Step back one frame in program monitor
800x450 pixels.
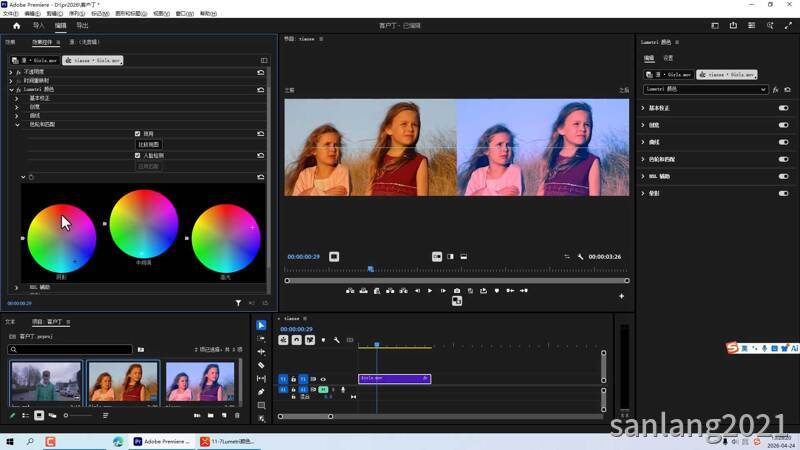[x=417, y=291]
